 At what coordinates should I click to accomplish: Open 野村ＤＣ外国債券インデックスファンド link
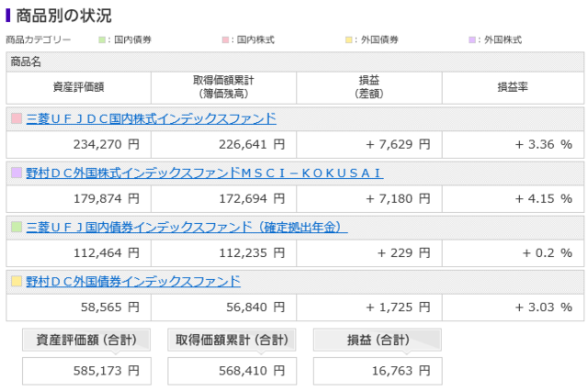tap(133, 282)
